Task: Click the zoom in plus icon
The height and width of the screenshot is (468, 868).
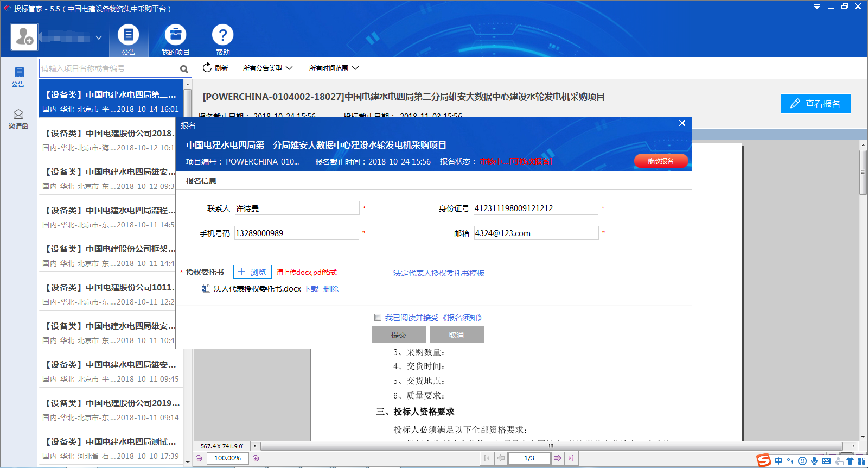Action: [256, 458]
